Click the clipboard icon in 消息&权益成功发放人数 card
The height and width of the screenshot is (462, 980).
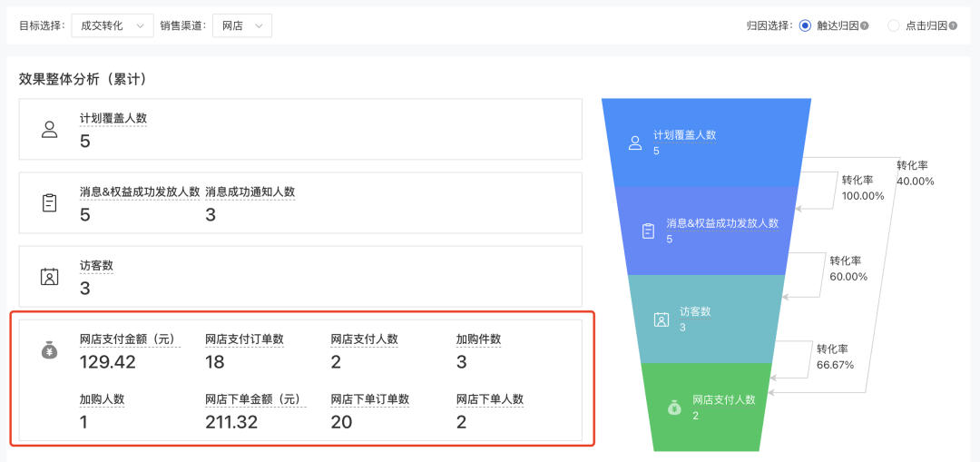coord(49,203)
